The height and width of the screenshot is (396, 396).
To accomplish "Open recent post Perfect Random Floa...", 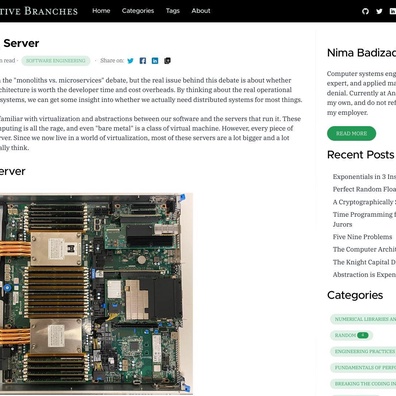I will (x=364, y=189).
